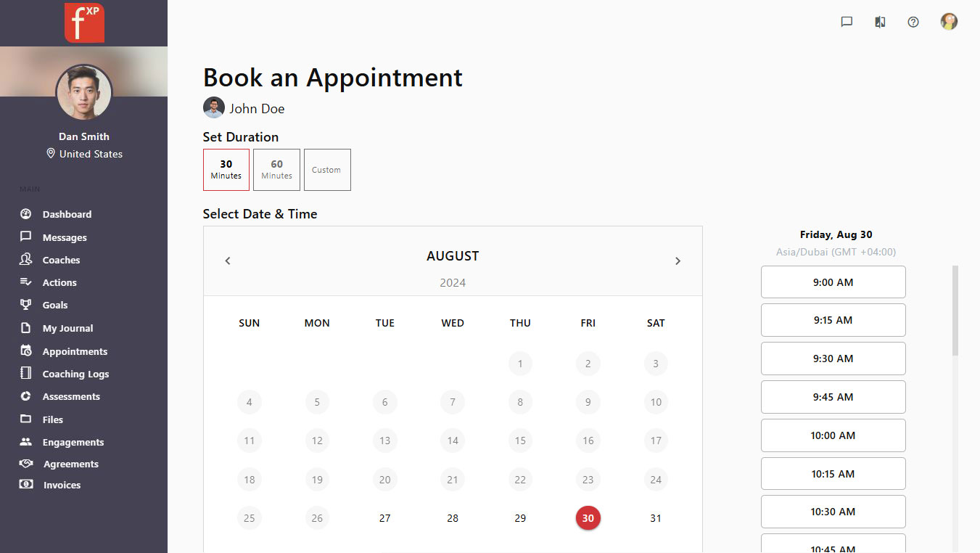Pick August 28 on the calendar

click(x=453, y=518)
